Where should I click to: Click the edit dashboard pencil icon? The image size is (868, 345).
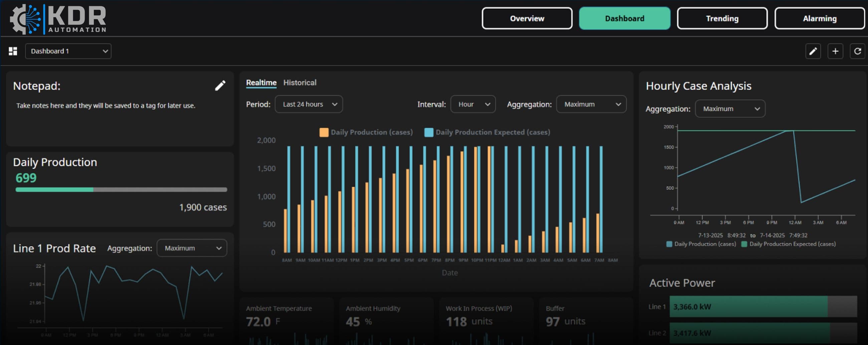click(x=813, y=51)
